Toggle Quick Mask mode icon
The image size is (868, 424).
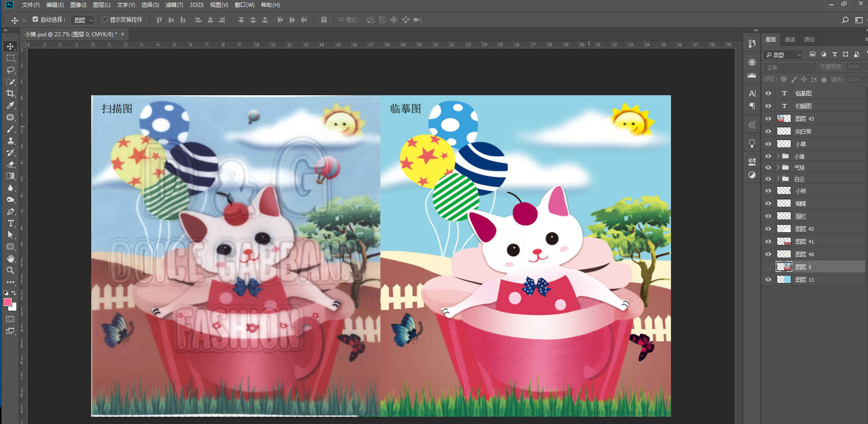pyautogui.click(x=10, y=319)
